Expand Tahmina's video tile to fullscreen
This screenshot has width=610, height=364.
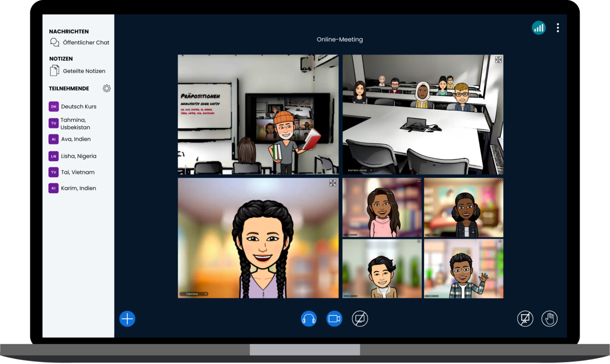click(332, 183)
